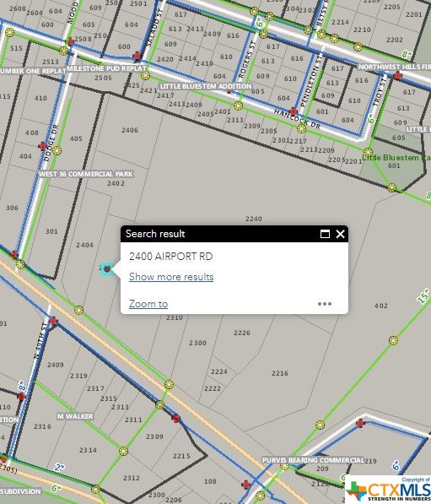Screen dimensions: 431x504
Task: Click parcel labeled 2406
Action: 130,130
